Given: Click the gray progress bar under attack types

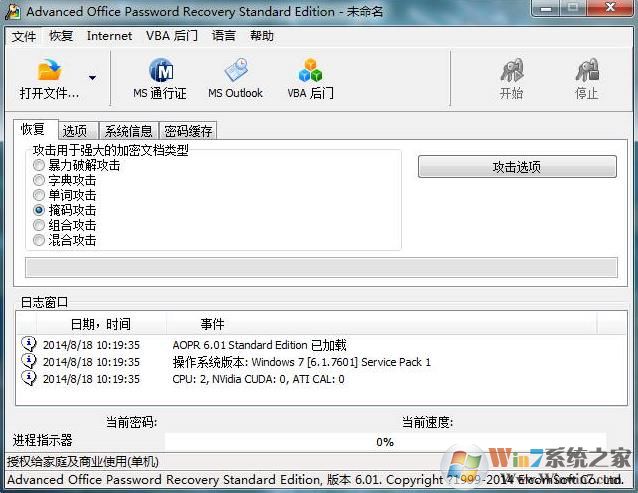Looking at the screenshot, I should [321, 267].
